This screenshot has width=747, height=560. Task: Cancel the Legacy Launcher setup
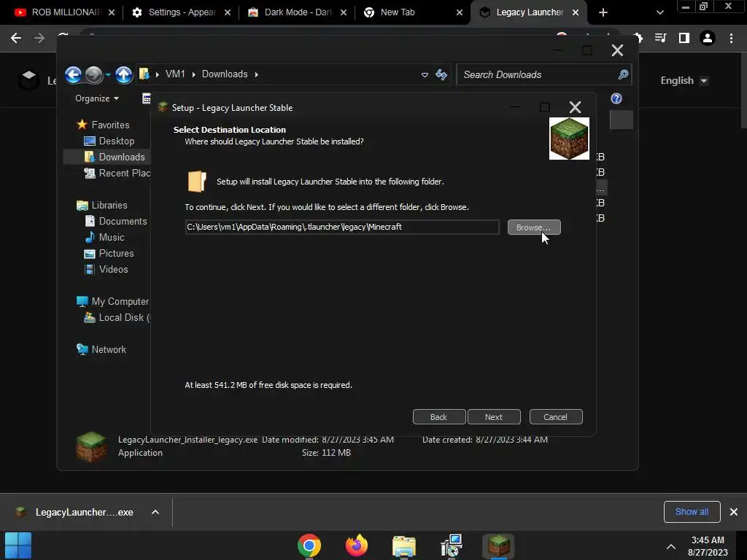[555, 416]
